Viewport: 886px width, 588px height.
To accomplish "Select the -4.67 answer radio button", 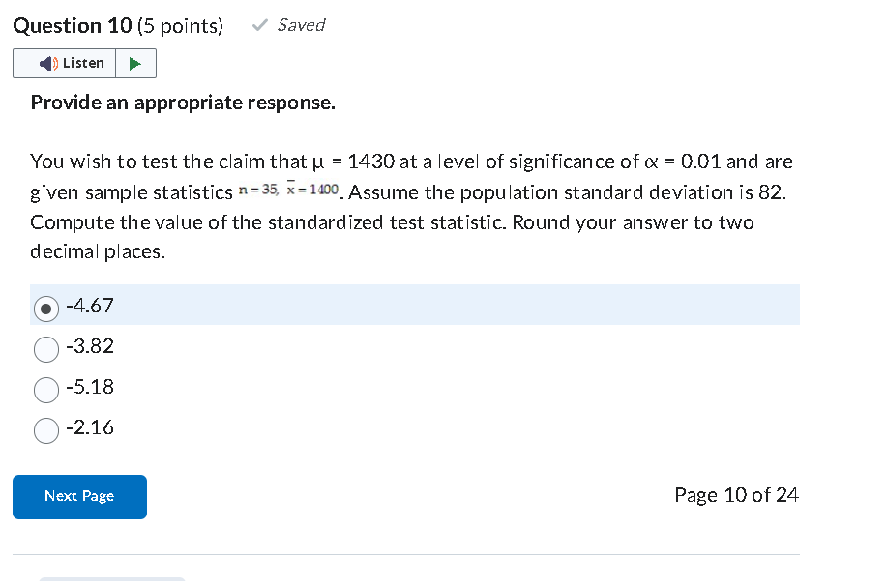I will (x=45, y=307).
